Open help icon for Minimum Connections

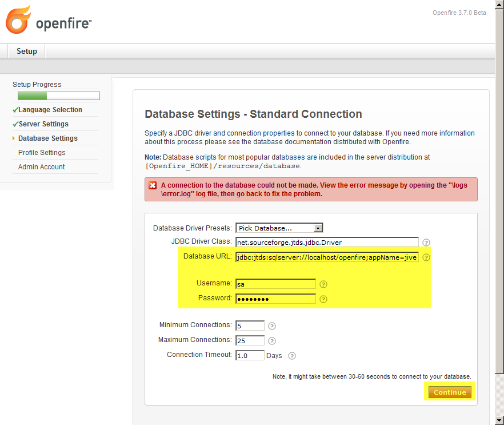(x=272, y=326)
